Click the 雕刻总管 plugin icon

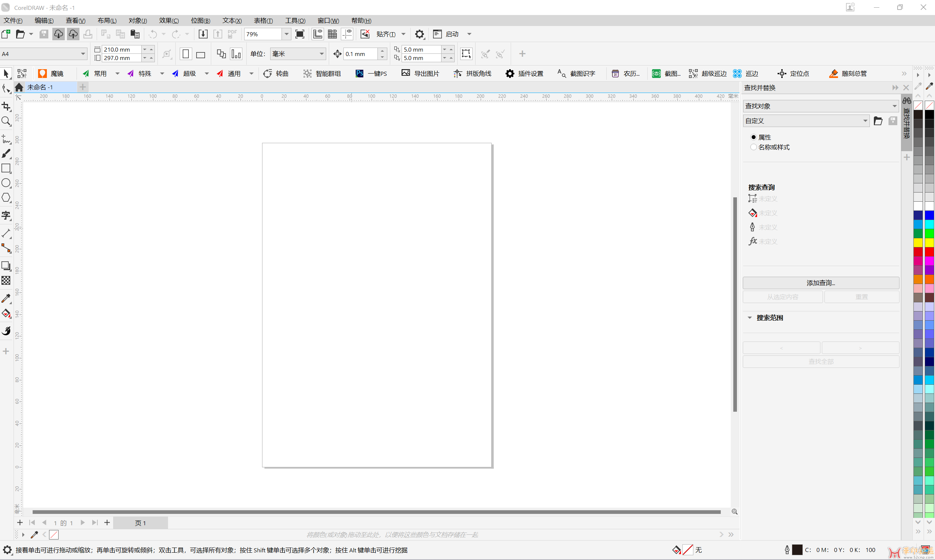pos(848,74)
